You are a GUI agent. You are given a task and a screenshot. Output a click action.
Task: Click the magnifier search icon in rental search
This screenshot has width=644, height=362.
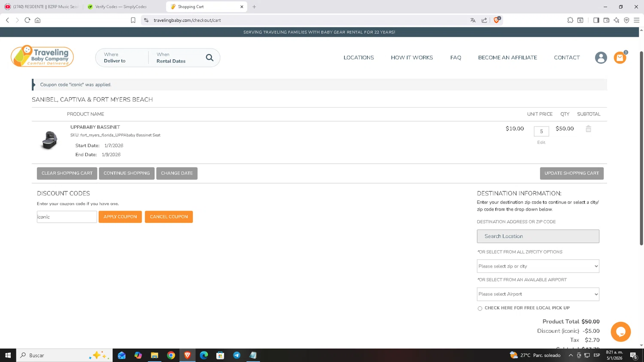[x=210, y=57]
